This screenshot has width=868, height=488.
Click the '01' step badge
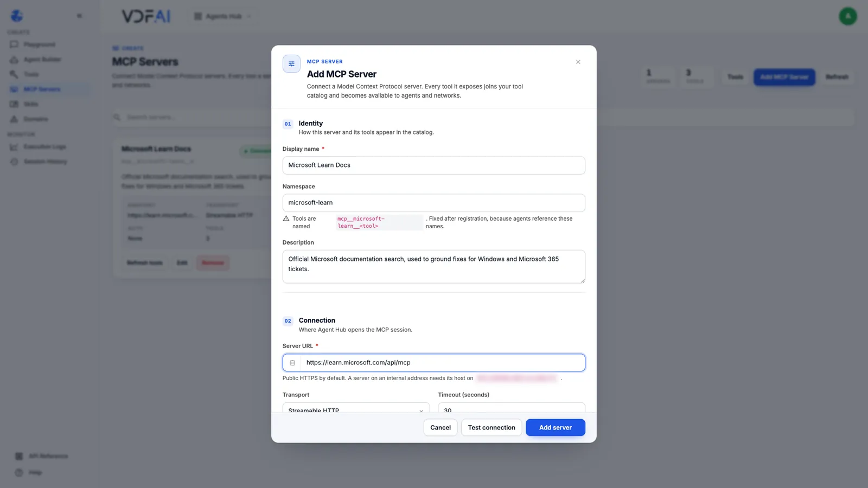[288, 124]
